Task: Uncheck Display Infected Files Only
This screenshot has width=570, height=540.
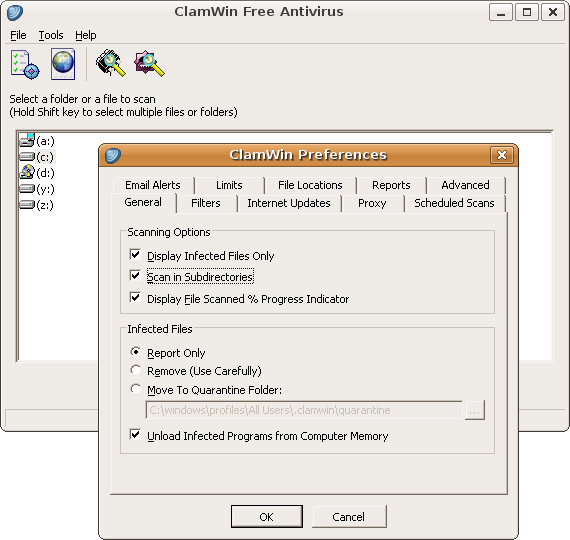Action: point(135,254)
